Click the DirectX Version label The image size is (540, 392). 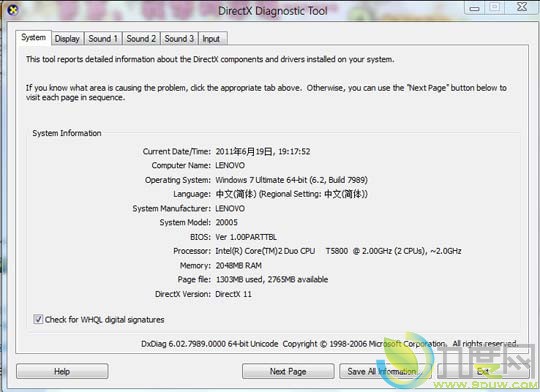click(x=183, y=294)
